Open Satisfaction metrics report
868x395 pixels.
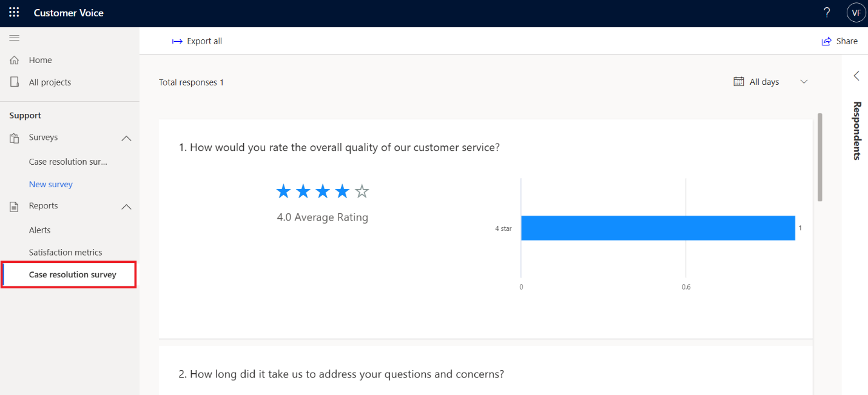66,252
